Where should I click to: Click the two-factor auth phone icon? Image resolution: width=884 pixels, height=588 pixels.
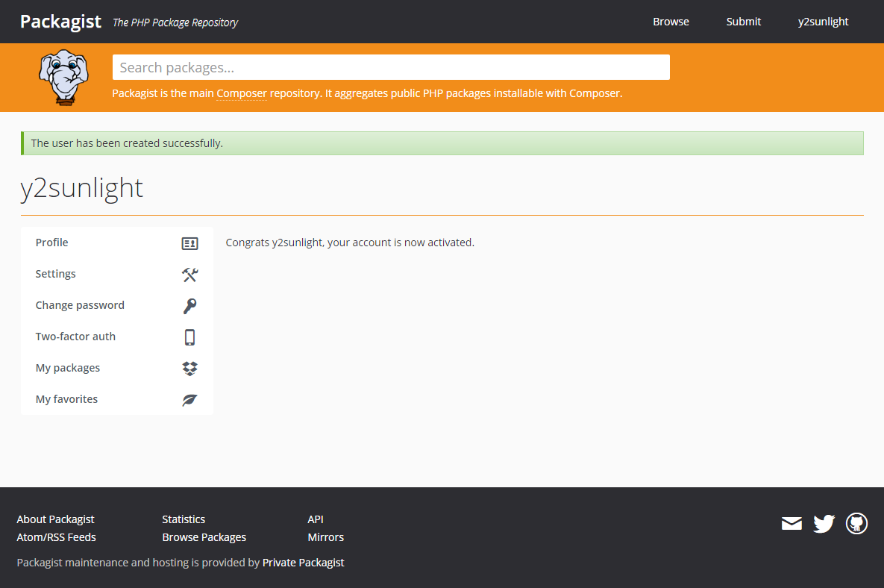pyautogui.click(x=189, y=337)
